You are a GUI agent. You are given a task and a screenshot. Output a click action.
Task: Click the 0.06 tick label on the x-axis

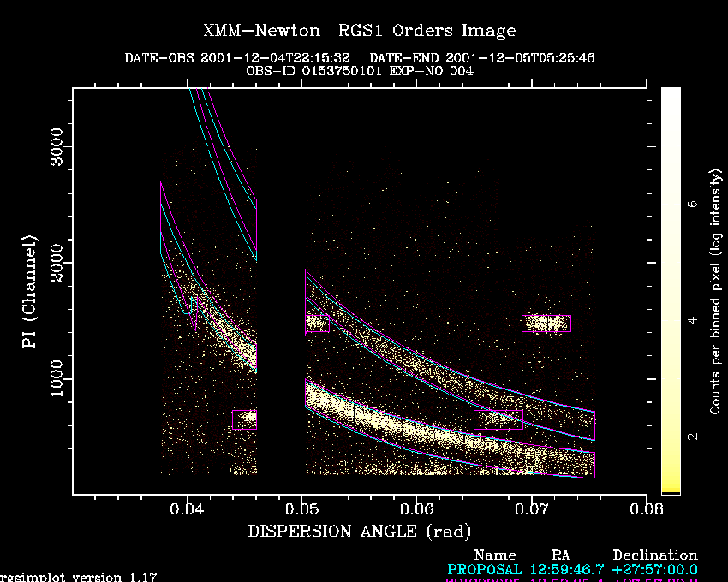coord(417,509)
